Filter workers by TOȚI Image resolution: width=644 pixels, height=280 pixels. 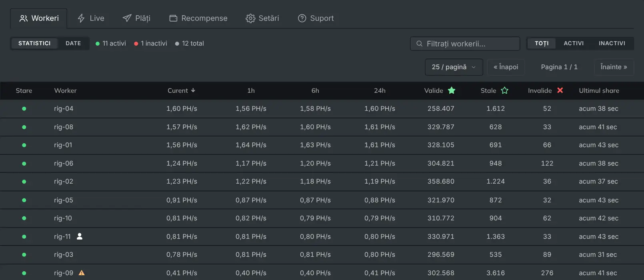coord(542,43)
